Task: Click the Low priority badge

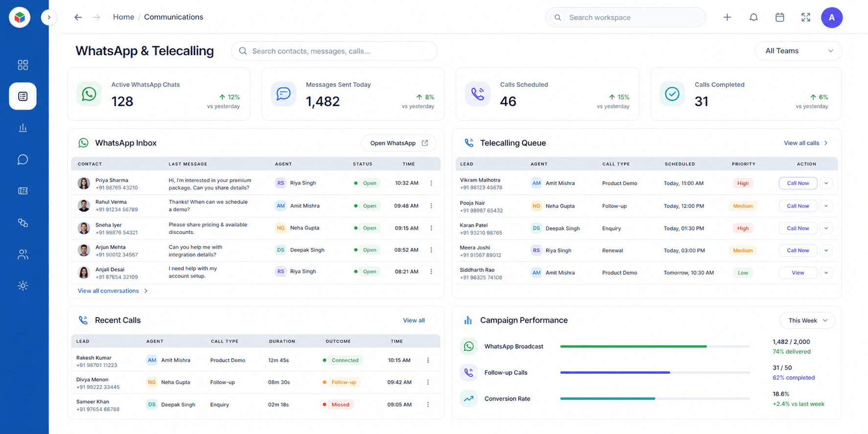Action: [743, 273]
